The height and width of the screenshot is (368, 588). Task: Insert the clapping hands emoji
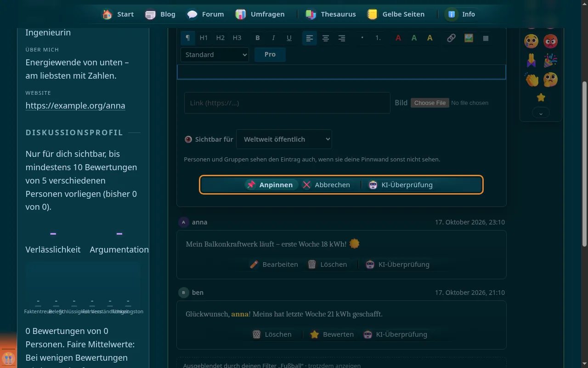pyautogui.click(x=531, y=80)
